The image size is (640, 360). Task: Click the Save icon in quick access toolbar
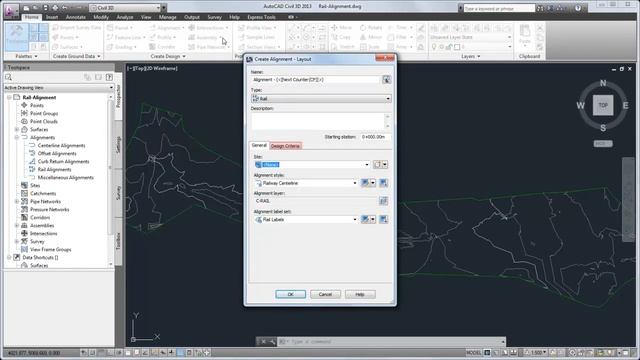(45, 8)
